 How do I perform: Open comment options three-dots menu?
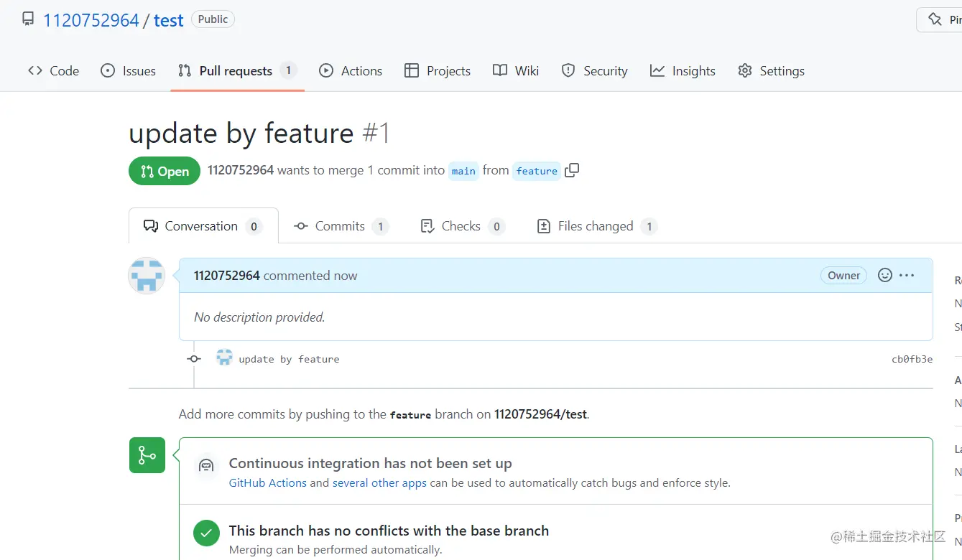(x=907, y=275)
